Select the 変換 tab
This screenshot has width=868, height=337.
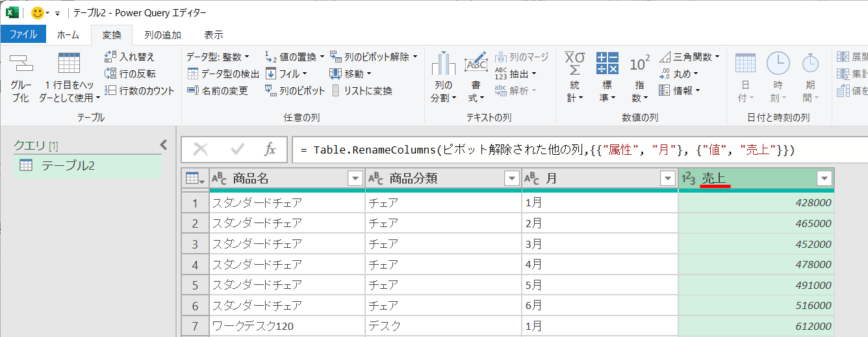pos(112,34)
